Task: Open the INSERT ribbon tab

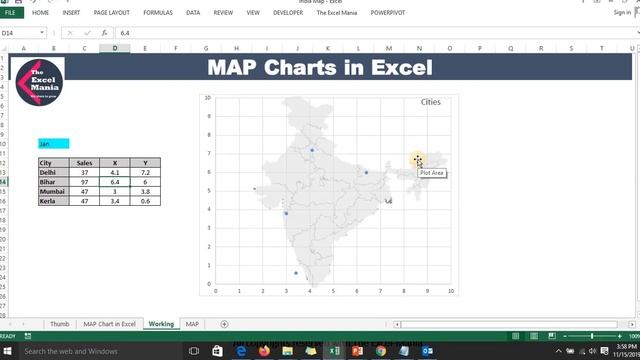Action: pos(71,13)
